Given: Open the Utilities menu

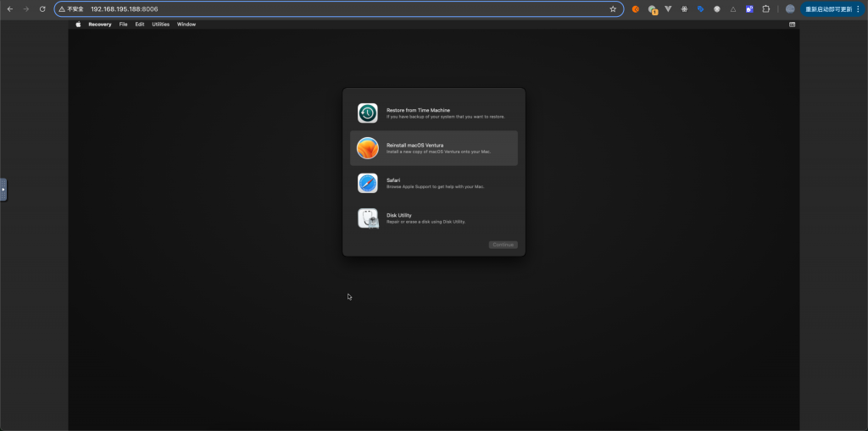Looking at the screenshot, I should click(x=160, y=25).
